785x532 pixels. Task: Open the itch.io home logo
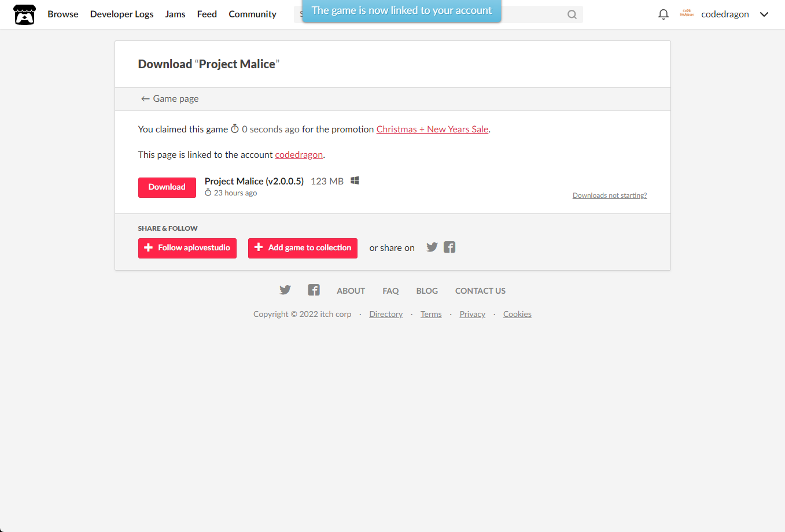coord(24,14)
